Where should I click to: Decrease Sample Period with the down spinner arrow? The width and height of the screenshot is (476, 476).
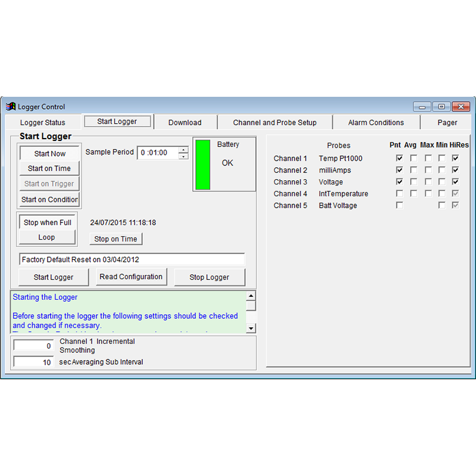(183, 156)
